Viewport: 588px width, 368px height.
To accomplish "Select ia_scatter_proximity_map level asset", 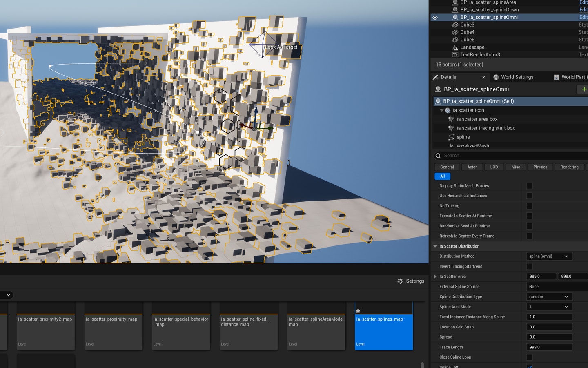I will (113, 326).
